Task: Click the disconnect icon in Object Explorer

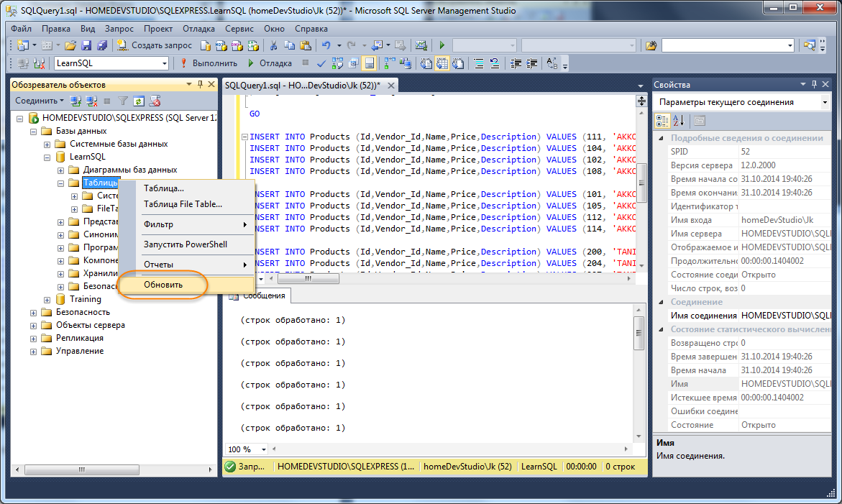Action: pyautogui.click(x=92, y=101)
